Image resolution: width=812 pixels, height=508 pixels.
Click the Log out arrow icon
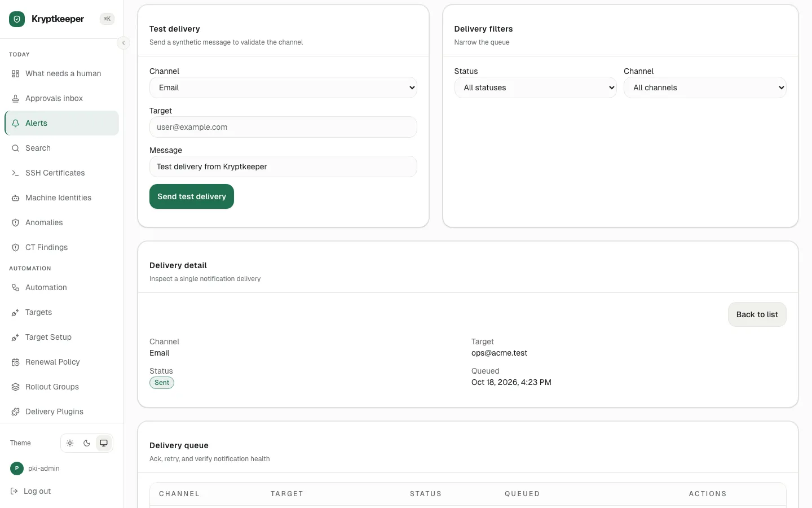tap(14, 491)
